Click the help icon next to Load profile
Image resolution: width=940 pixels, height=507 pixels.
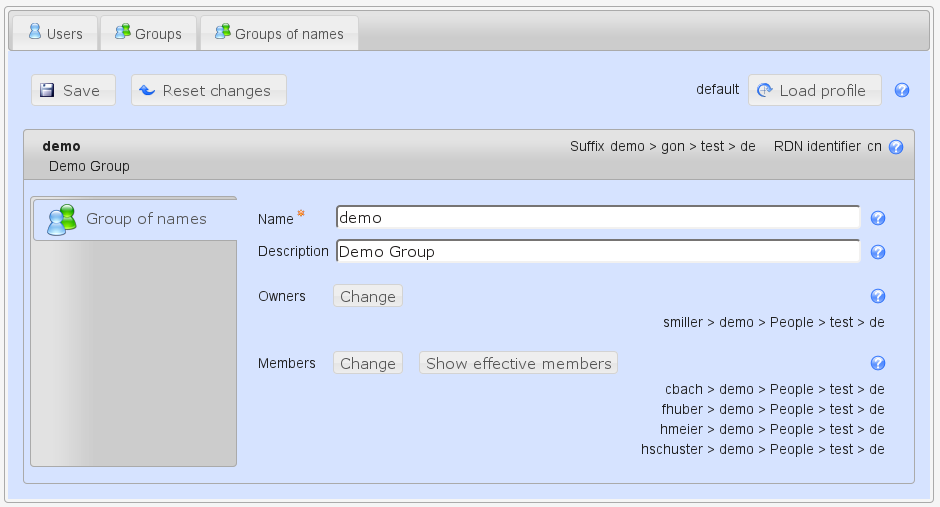click(x=901, y=90)
